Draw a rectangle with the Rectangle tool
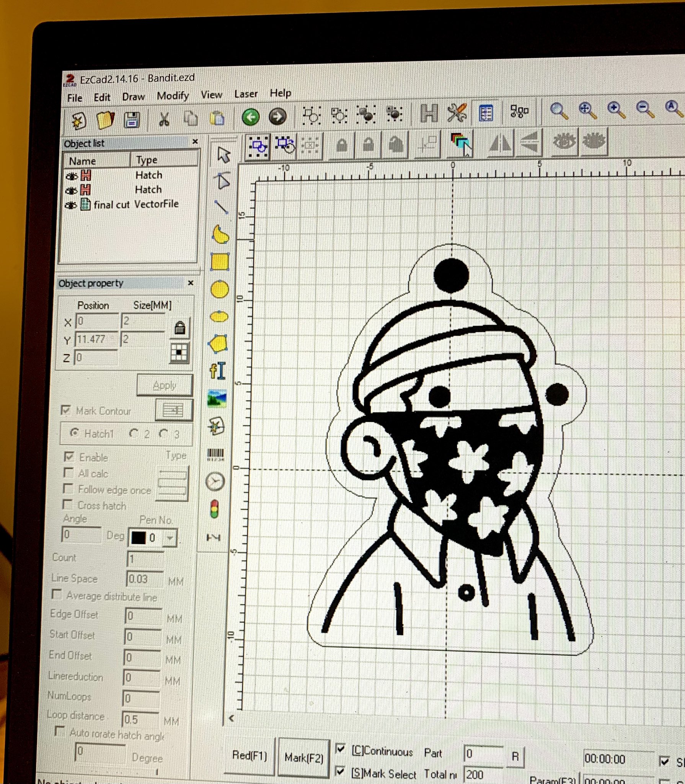685x784 pixels. [220, 262]
